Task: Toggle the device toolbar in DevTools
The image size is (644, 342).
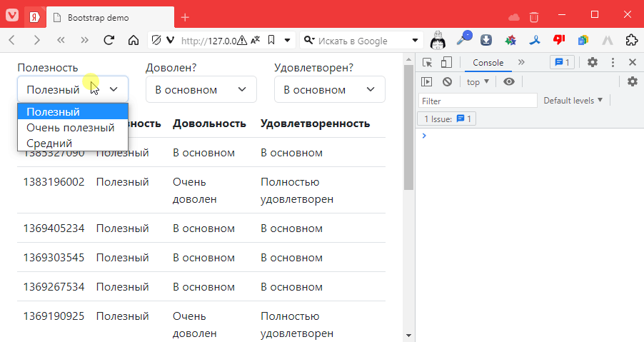Action: (446, 63)
